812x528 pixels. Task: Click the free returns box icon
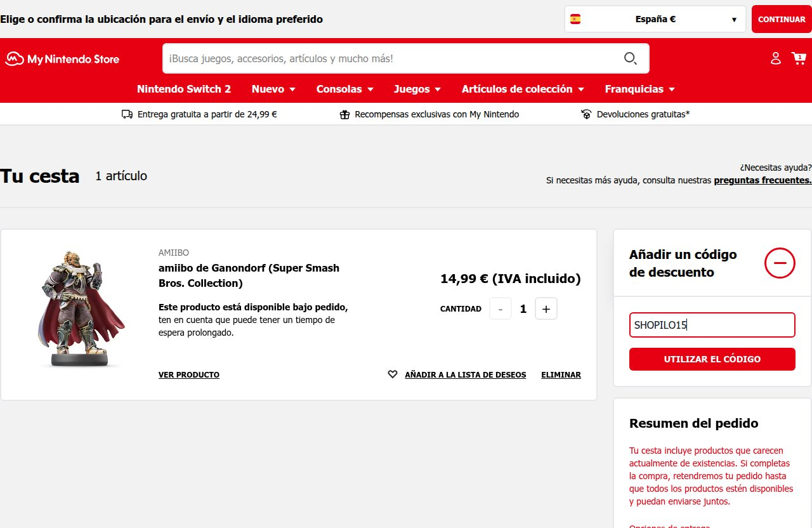click(x=586, y=114)
